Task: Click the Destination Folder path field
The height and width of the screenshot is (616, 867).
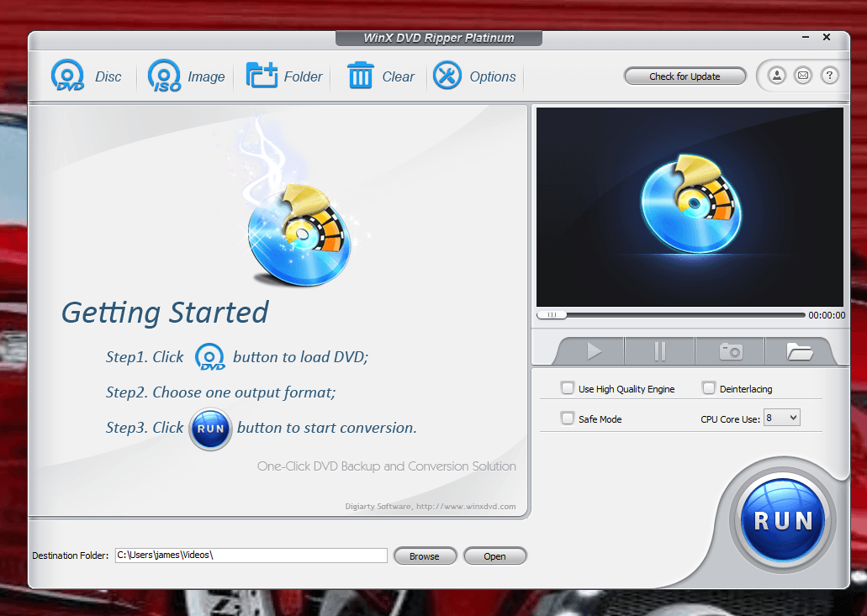Action: 251,555
